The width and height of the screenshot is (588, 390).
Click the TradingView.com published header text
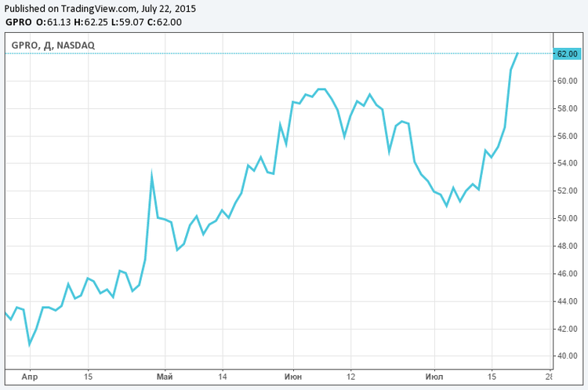pyautogui.click(x=100, y=9)
